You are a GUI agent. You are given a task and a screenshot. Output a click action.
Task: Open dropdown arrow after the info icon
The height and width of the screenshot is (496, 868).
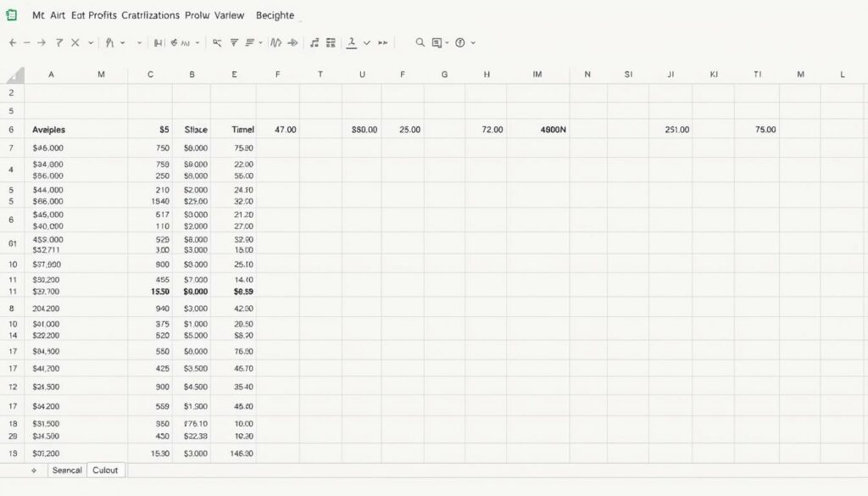pyautogui.click(x=473, y=42)
